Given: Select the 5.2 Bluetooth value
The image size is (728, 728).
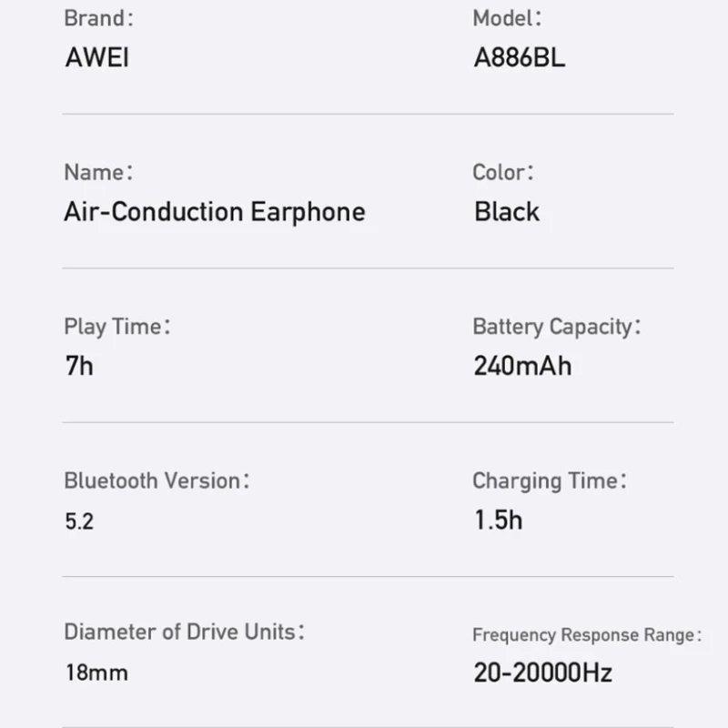Looking at the screenshot, I should [79, 521].
